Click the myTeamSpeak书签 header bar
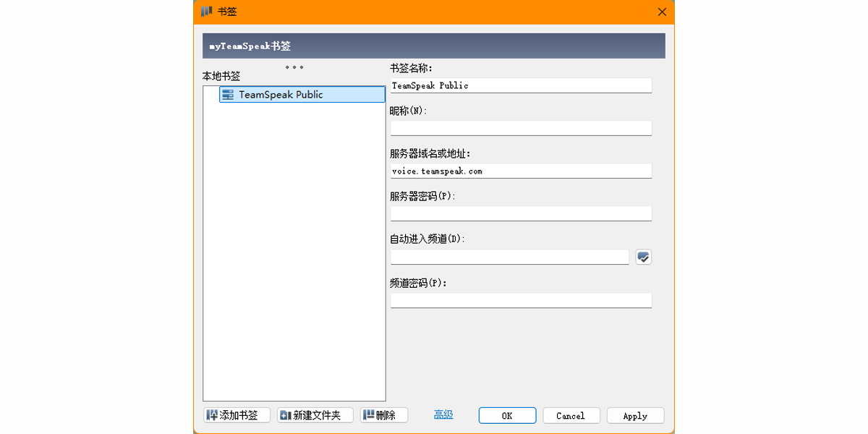Screen dimensions: 868x434 434,44
